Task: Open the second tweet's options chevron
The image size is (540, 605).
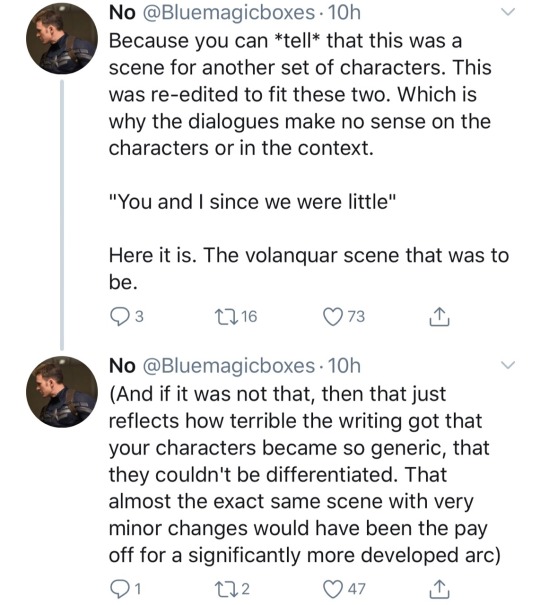Action: (508, 365)
